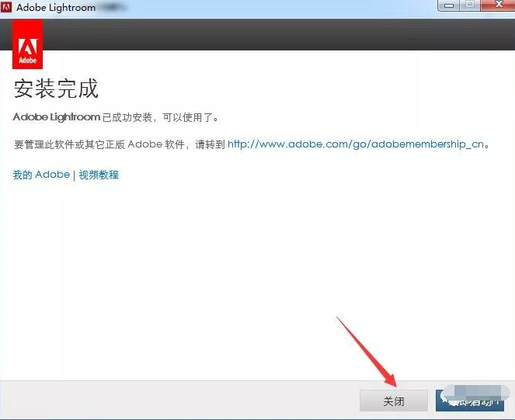Image resolution: width=515 pixels, height=420 pixels.
Task: Click the 关闭 button
Action: [394, 401]
